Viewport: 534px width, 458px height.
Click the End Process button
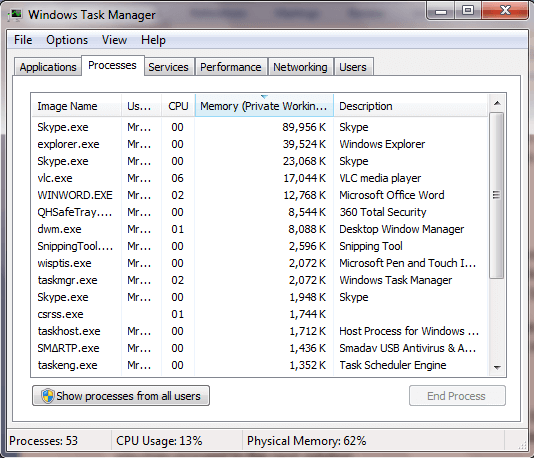tap(457, 396)
